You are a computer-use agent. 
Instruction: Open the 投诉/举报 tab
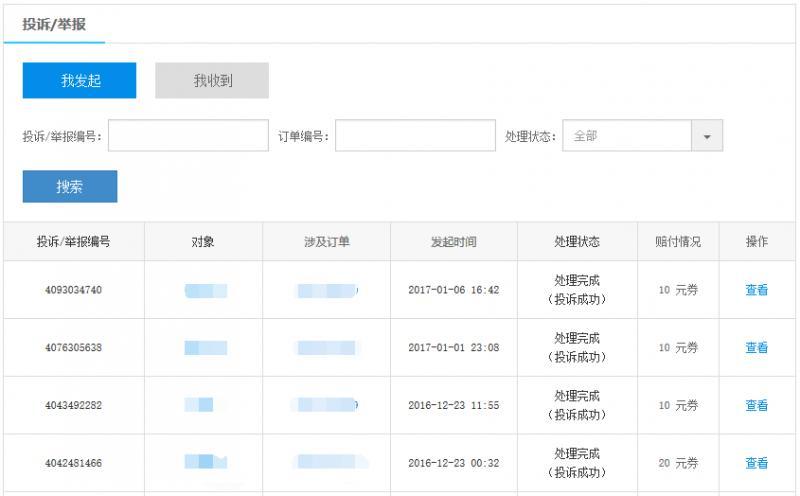click(x=54, y=24)
